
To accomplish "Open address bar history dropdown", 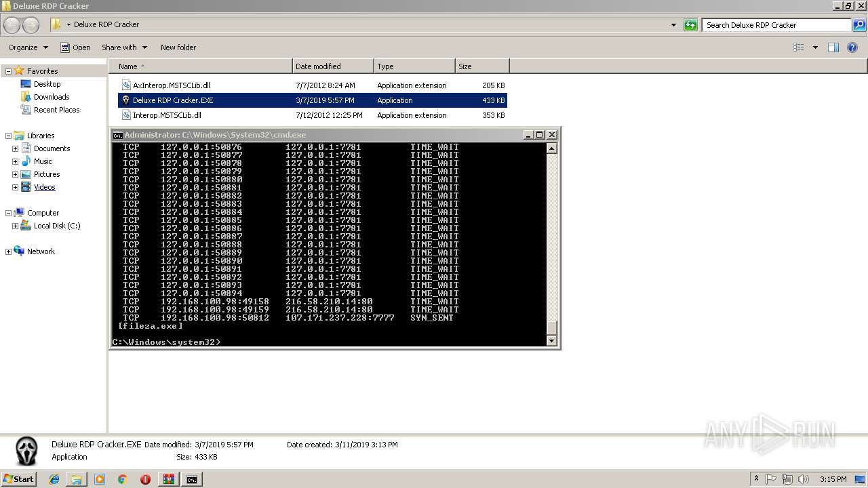I will tap(673, 25).
